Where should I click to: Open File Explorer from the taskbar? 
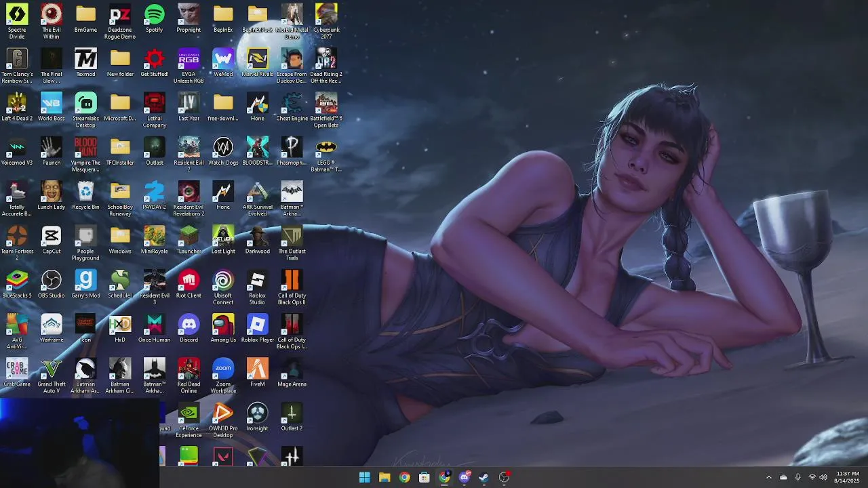(384, 477)
